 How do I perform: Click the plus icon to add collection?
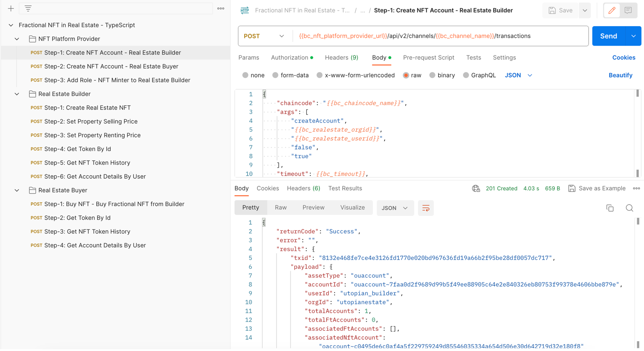[x=11, y=9]
